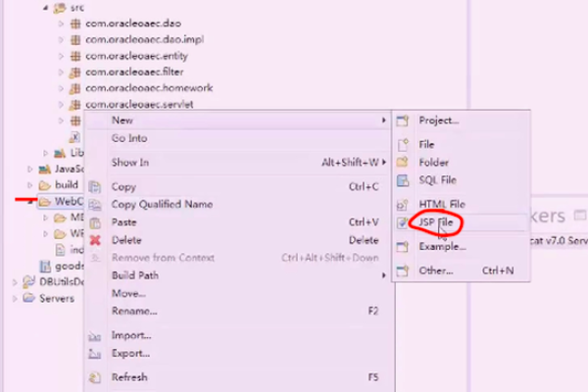This screenshot has width=588, height=392.
Task: Click Export... in the context menu
Action: pyautogui.click(x=130, y=353)
